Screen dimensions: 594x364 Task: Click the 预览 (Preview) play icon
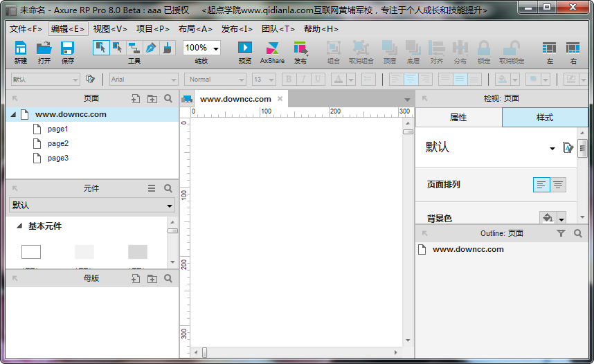point(245,48)
